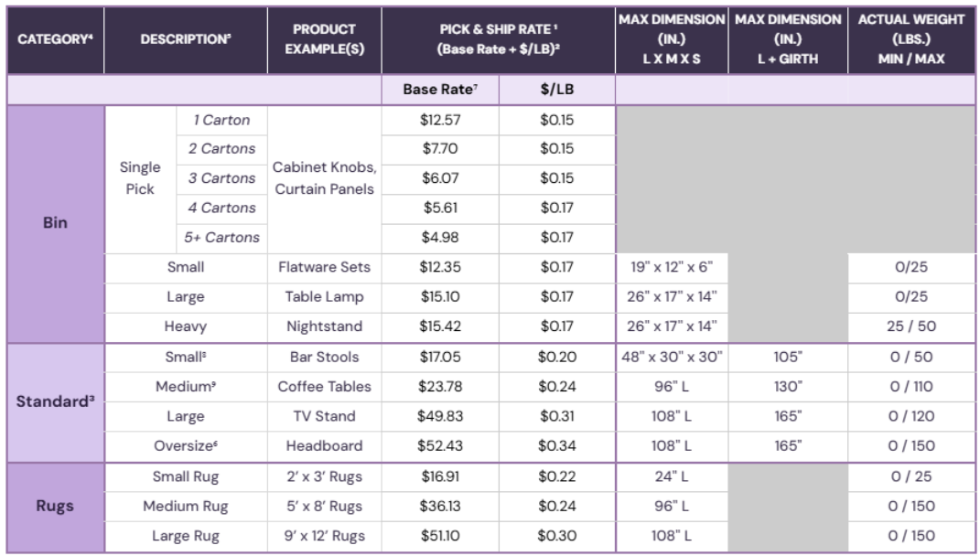980x556 pixels.
Task: Click the 48" x 30" x 30" dimension cell
Action: (674, 357)
